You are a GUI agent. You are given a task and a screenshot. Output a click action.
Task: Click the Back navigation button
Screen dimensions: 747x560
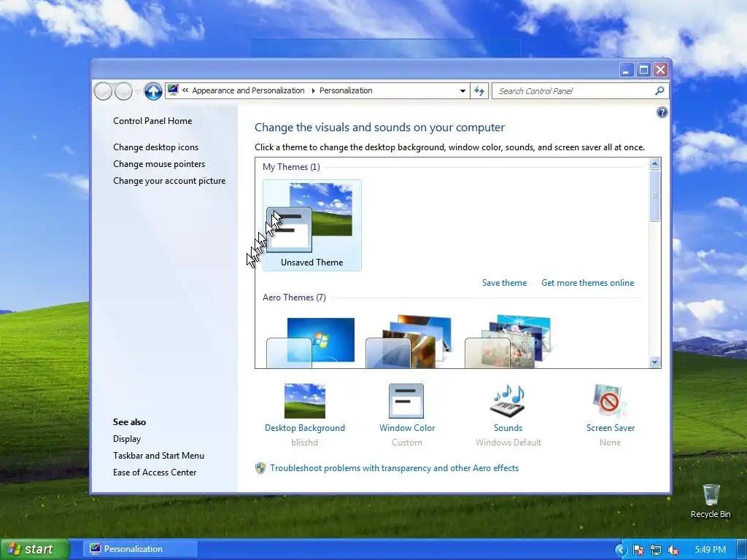coord(103,91)
